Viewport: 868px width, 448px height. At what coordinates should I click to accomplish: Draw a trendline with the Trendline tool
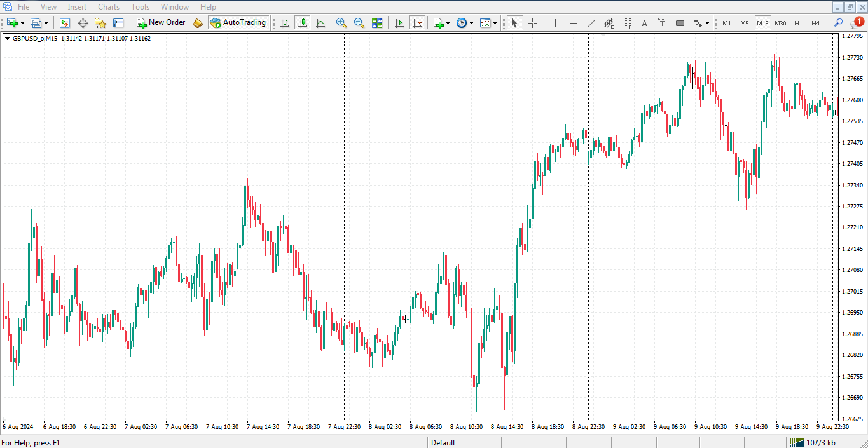(591, 23)
